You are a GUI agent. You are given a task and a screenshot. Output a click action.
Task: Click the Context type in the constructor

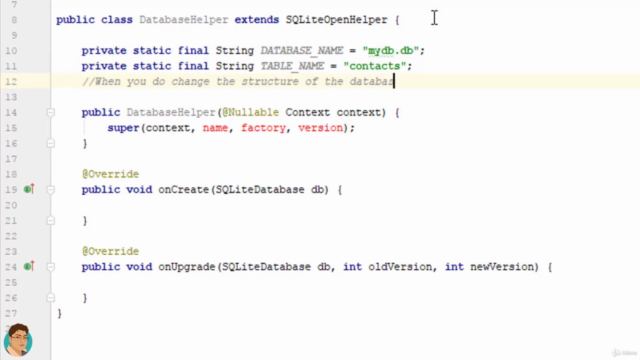click(x=308, y=112)
